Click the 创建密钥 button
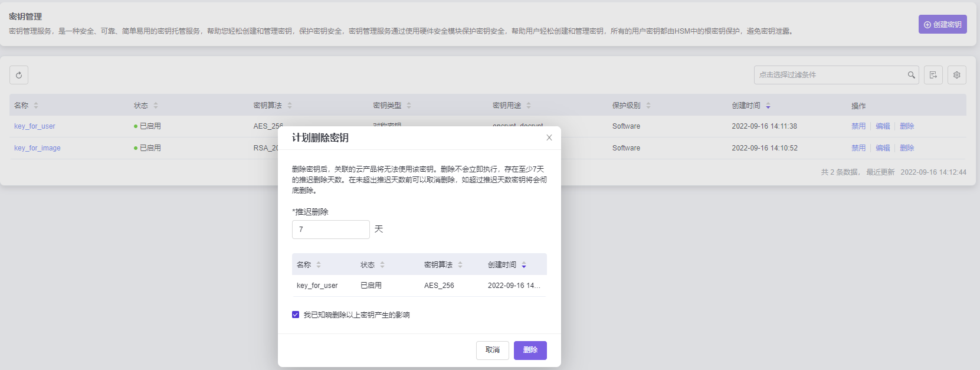This screenshot has width=980, height=370. coord(942,24)
